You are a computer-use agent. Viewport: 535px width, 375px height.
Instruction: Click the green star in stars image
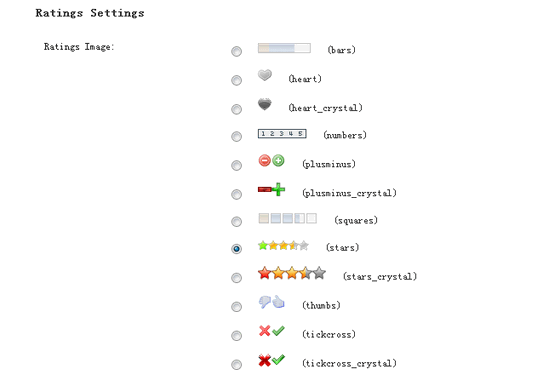click(x=263, y=245)
